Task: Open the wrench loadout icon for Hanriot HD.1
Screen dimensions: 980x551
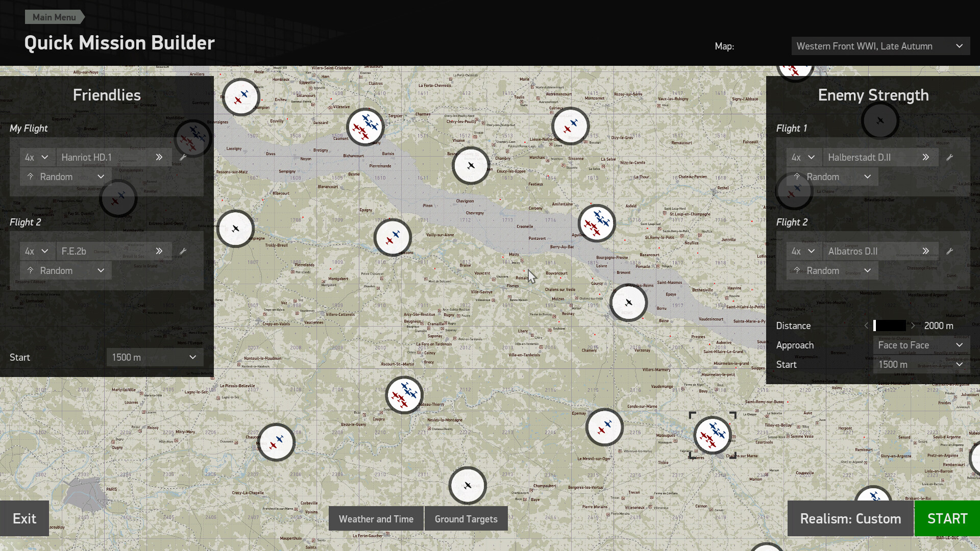Action: click(x=183, y=157)
